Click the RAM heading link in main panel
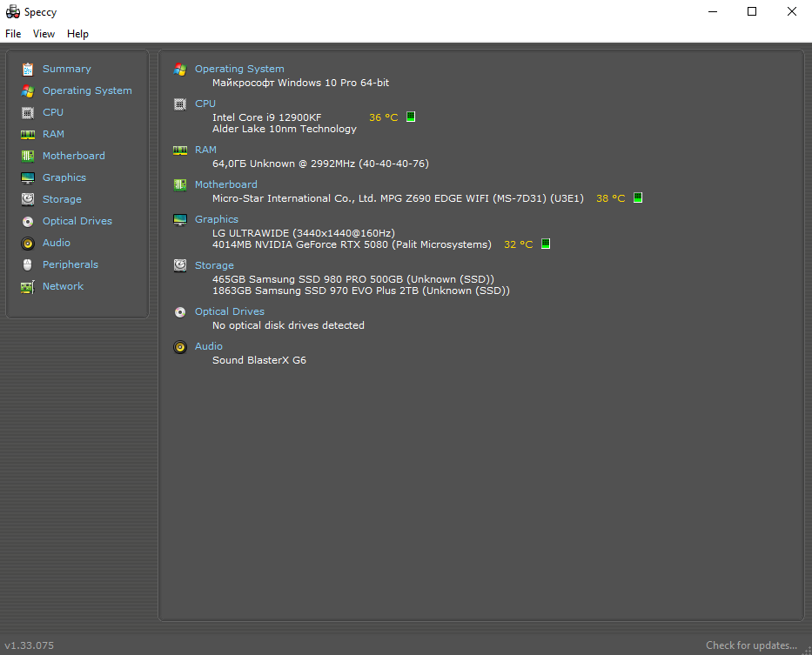Viewport: 812px width, 655px height. point(205,150)
